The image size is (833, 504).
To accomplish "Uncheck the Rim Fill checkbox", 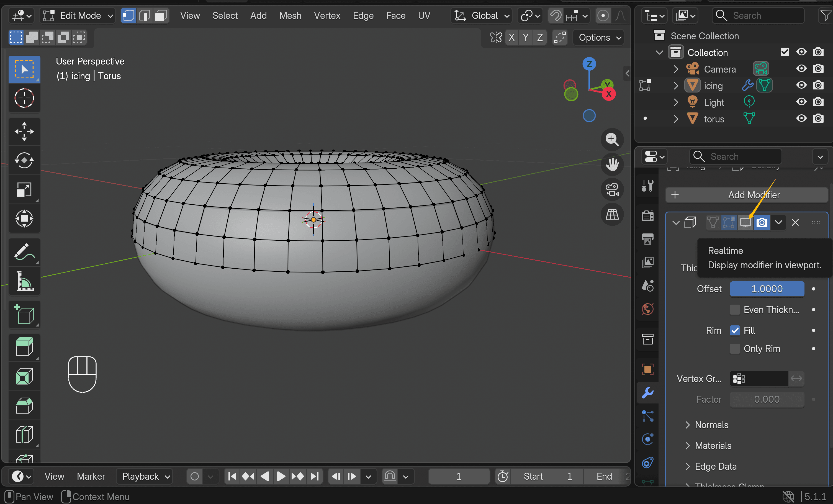I will [735, 330].
